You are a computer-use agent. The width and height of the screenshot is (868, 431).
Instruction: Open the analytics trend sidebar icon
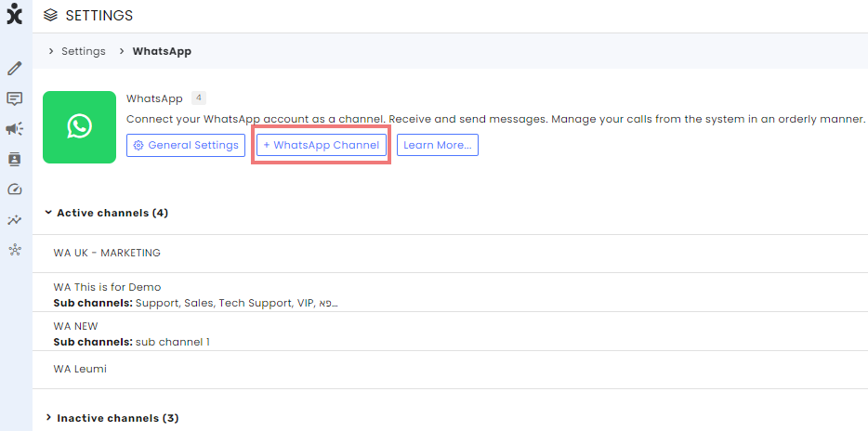(x=14, y=220)
